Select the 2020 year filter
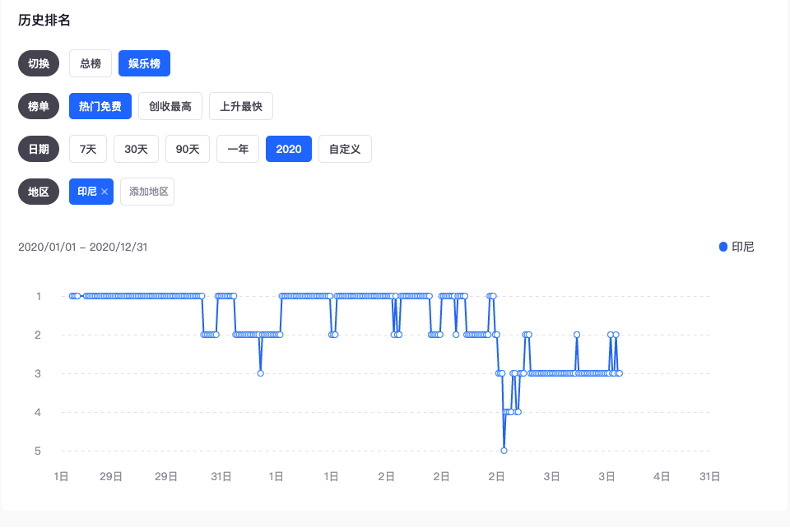Viewport: 790px width, 532px height. pos(288,148)
